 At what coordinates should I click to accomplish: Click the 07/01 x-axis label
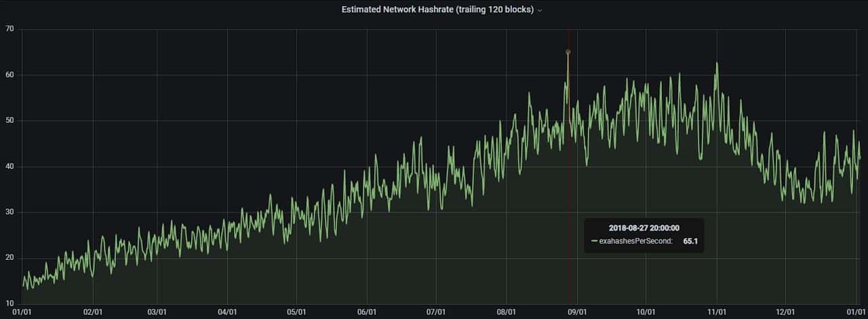coord(436,312)
